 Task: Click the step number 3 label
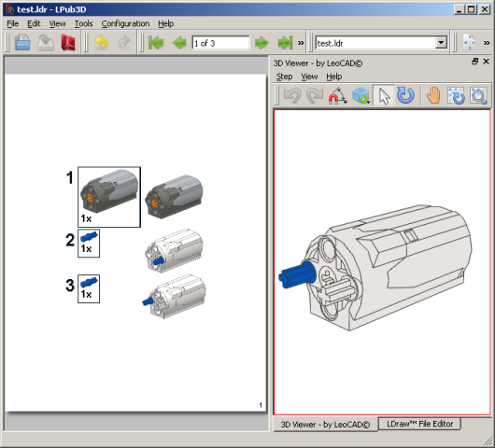pos(70,286)
